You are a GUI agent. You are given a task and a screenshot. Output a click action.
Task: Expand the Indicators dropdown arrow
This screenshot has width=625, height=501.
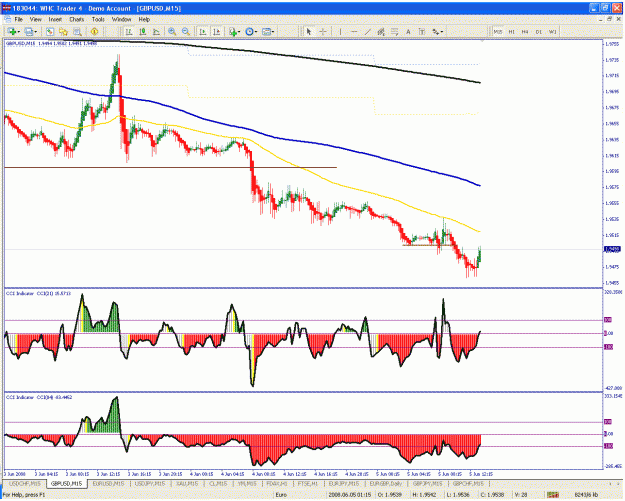click(239, 32)
